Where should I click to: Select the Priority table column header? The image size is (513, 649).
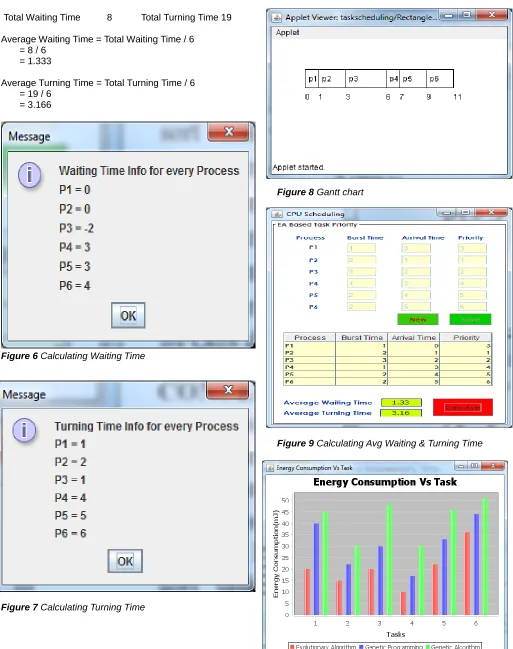click(x=466, y=337)
